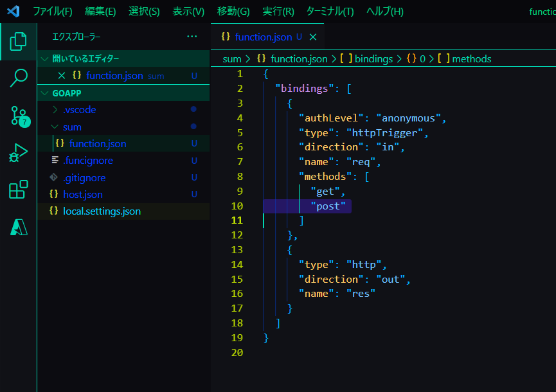The width and height of the screenshot is (556, 392).
Task: Click the "res" value on line 16
Action: pyautogui.click(x=361, y=294)
